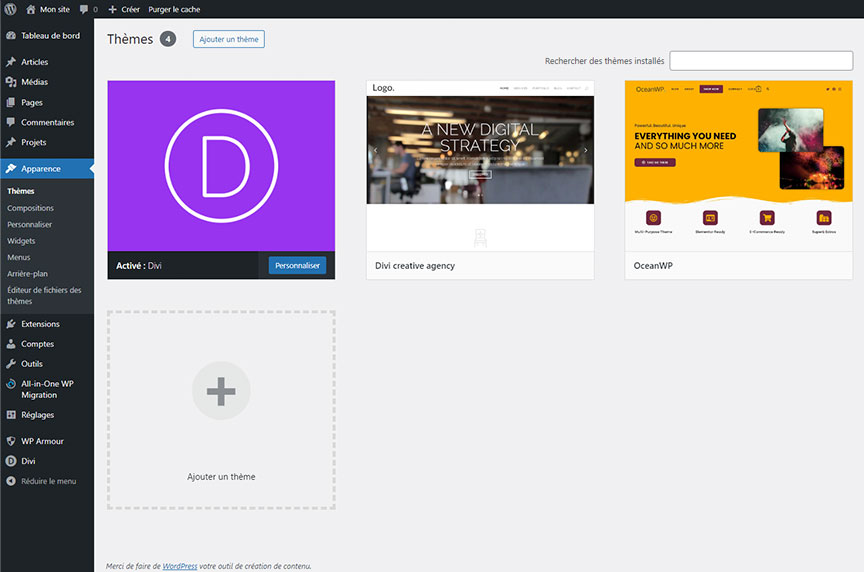The width and height of the screenshot is (864, 572).
Task: Open Projets in the sidebar
Action: coord(34,142)
